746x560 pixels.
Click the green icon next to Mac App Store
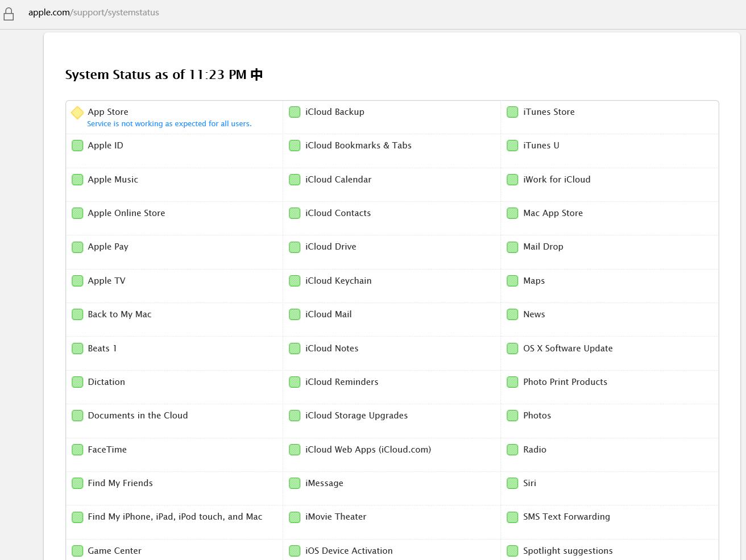click(x=512, y=213)
